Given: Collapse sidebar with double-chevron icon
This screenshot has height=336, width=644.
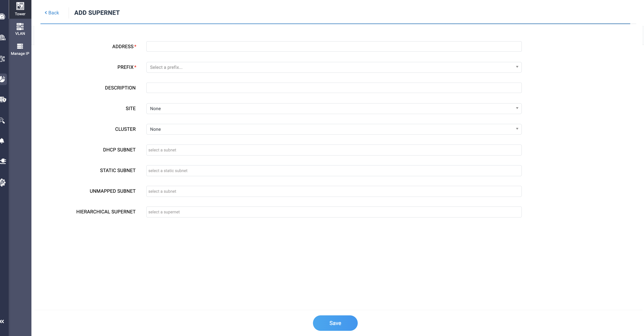Looking at the screenshot, I should point(2,321).
